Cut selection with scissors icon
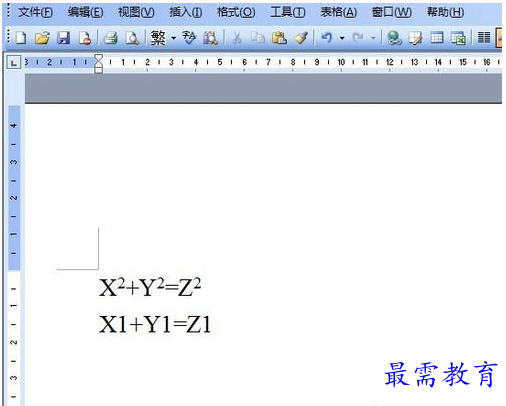This screenshot has height=406, width=506. pos(237,38)
